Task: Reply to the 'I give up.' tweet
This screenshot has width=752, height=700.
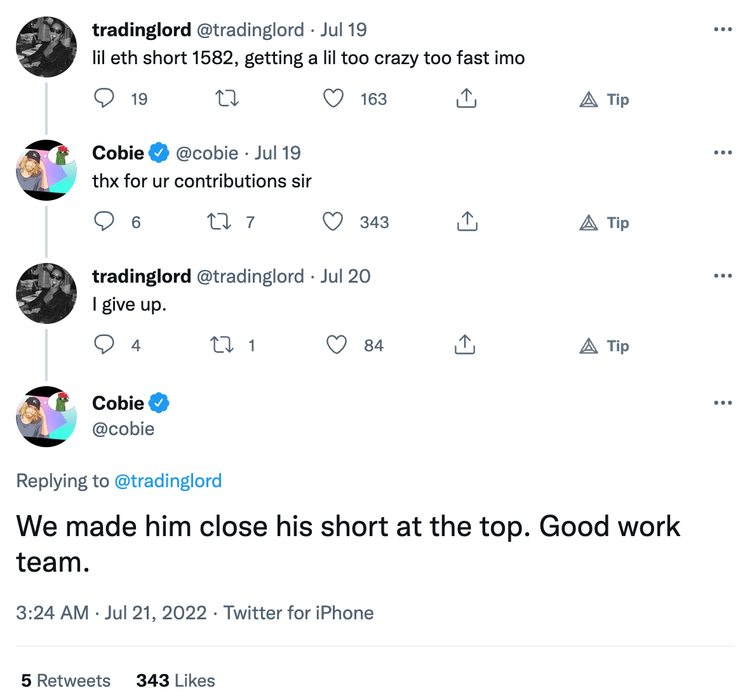Action: tap(104, 345)
